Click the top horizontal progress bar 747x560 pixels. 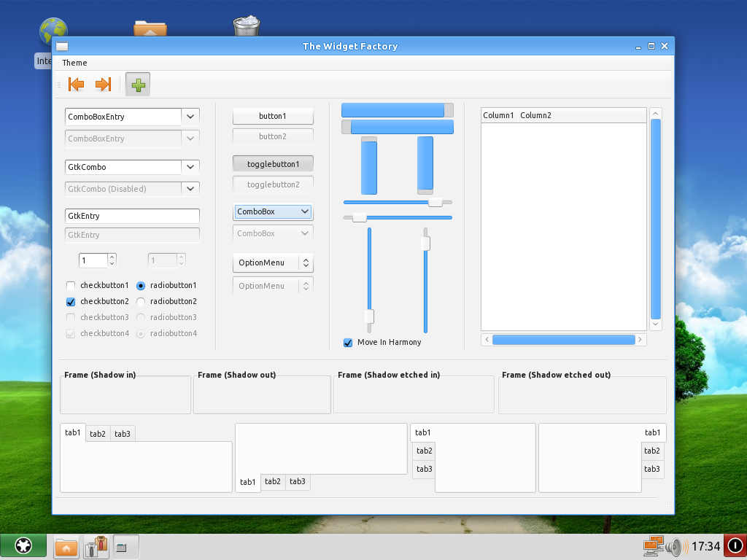pos(398,110)
